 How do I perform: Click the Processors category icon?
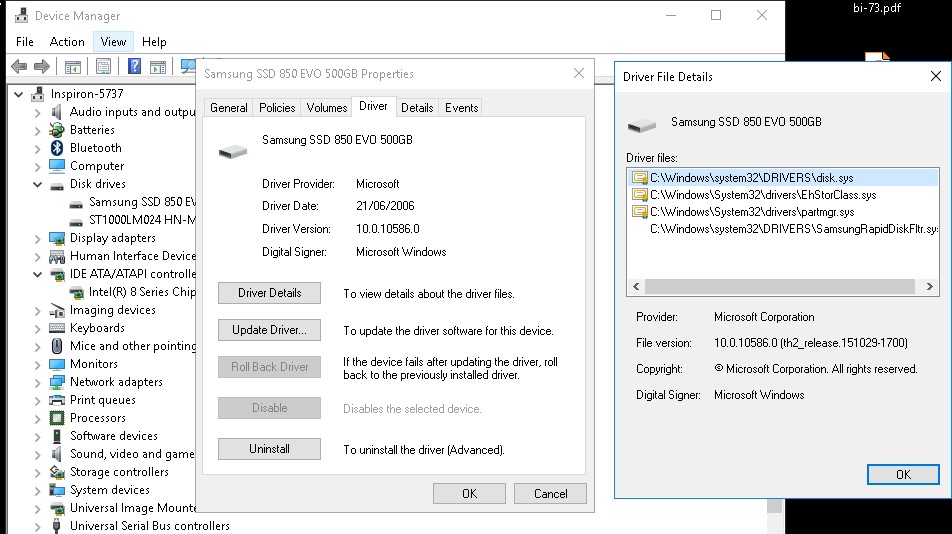[57, 417]
